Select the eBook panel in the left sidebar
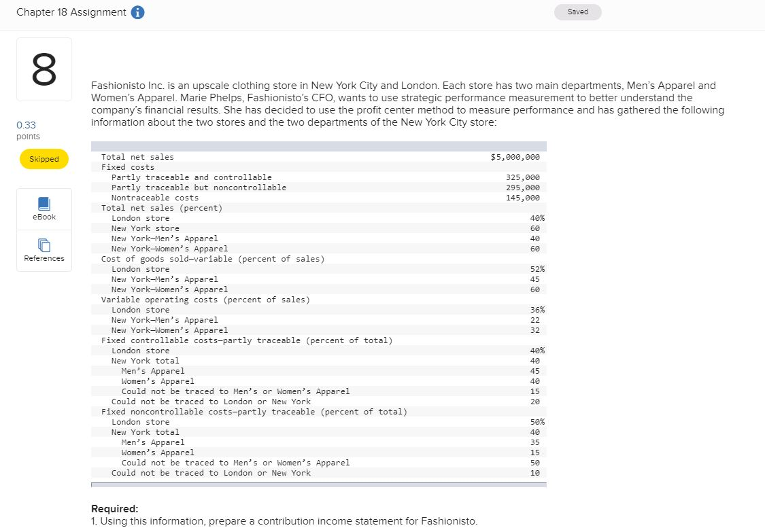Image resolution: width=765 pixels, height=532 pixels. pyautogui.click(x=44, y=208)
